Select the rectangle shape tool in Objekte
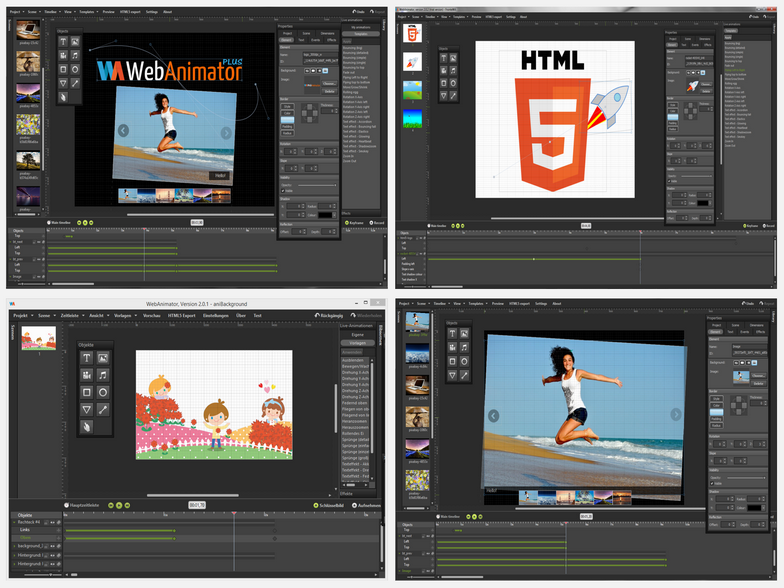The height and width of the screenshot is (588, 784). point(86,392)
